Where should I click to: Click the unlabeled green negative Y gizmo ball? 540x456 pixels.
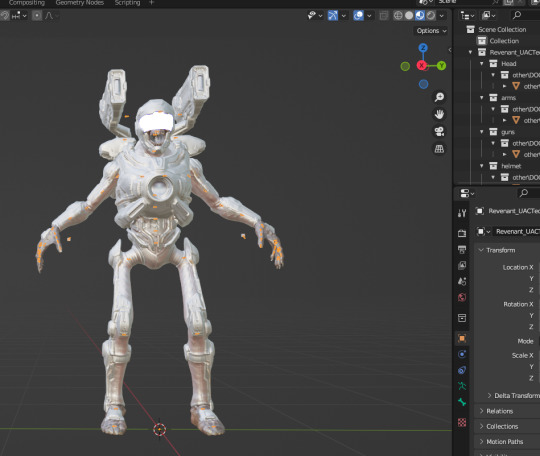click(x=405, y=66)
